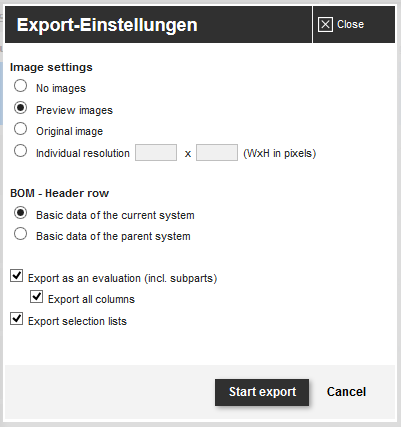The image size is (401, 427).
Task: Click the X icon beside Close
Action: [x=325, y=25]
